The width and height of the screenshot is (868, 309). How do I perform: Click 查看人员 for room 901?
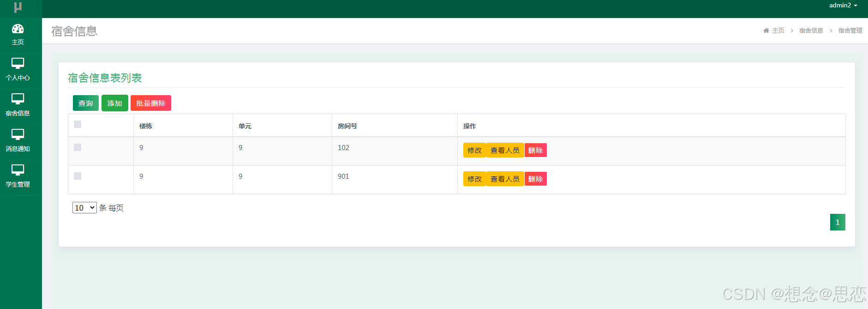pyautogui.click(x=505, y=179)
